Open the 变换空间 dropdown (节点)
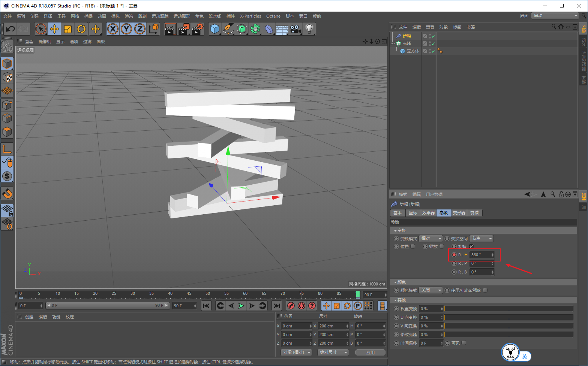 [x=481, y=239]
